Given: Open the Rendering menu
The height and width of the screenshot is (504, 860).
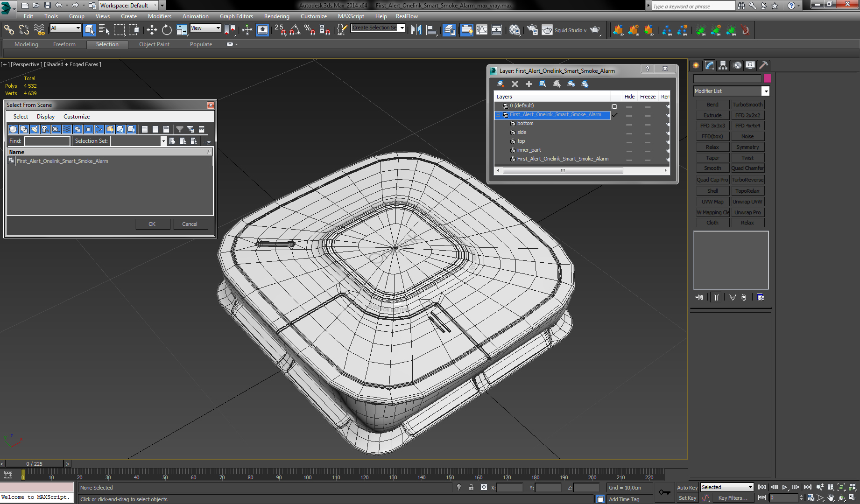Looking at the screenshot, I should tap(276, 16).
